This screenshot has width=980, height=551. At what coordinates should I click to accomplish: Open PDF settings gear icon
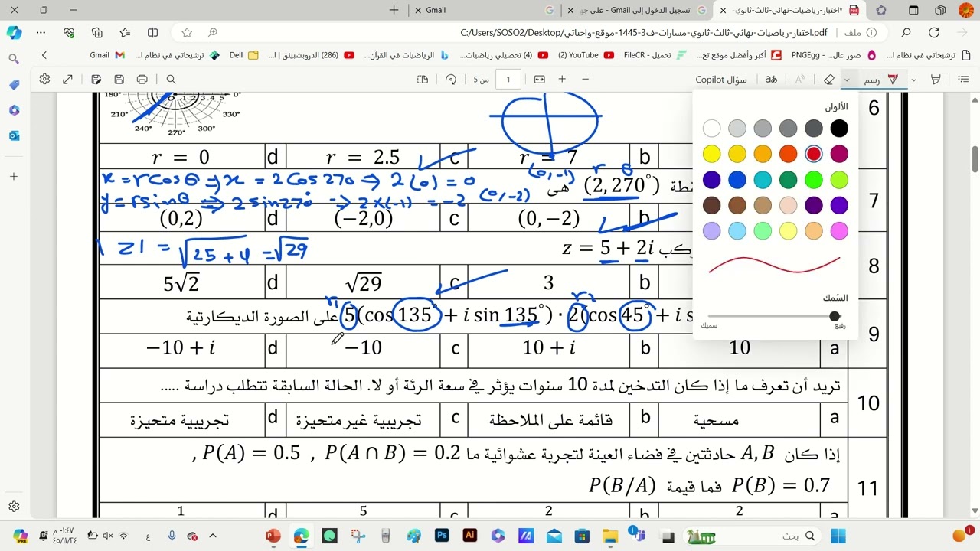coord(44,80)
